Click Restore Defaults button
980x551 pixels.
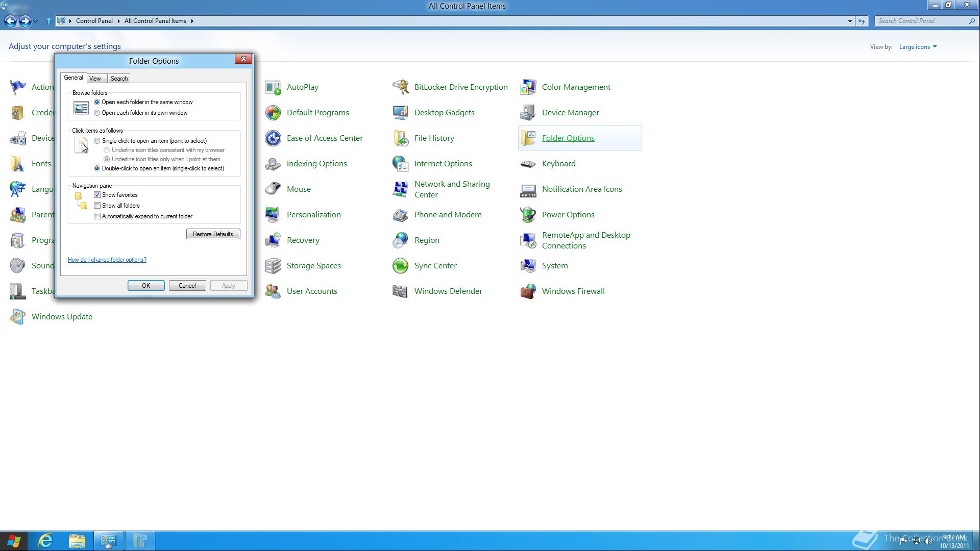tap(213, 234)
